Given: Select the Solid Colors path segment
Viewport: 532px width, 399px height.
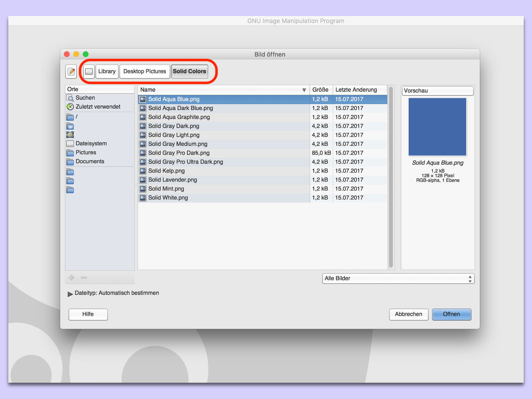Looking at the screenshot, I should tap(190, 71).
